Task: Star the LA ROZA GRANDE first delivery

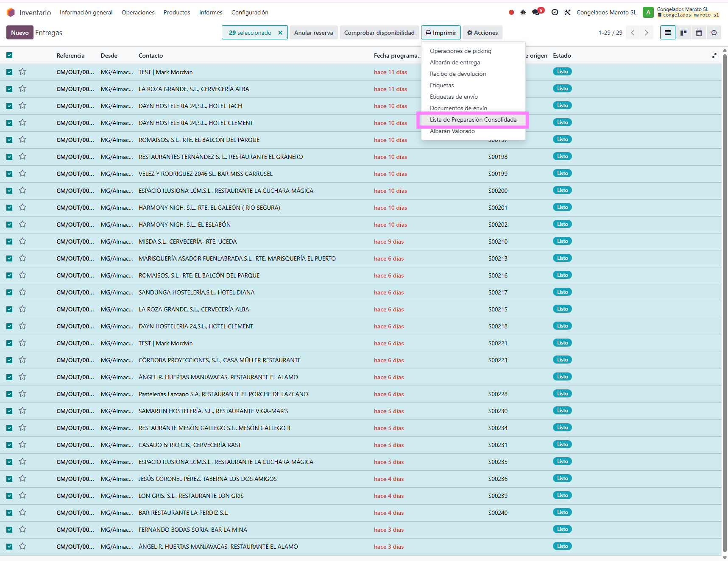Action: click(22, 89)
